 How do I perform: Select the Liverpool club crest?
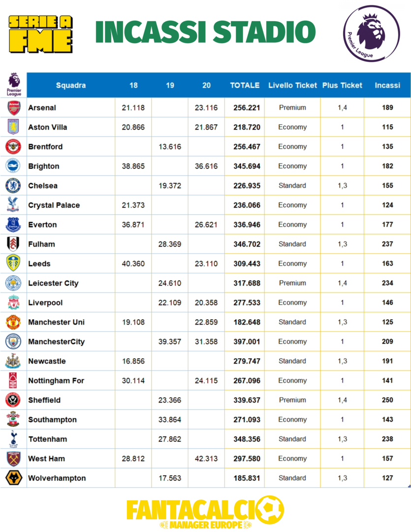(x=13, y=302)
